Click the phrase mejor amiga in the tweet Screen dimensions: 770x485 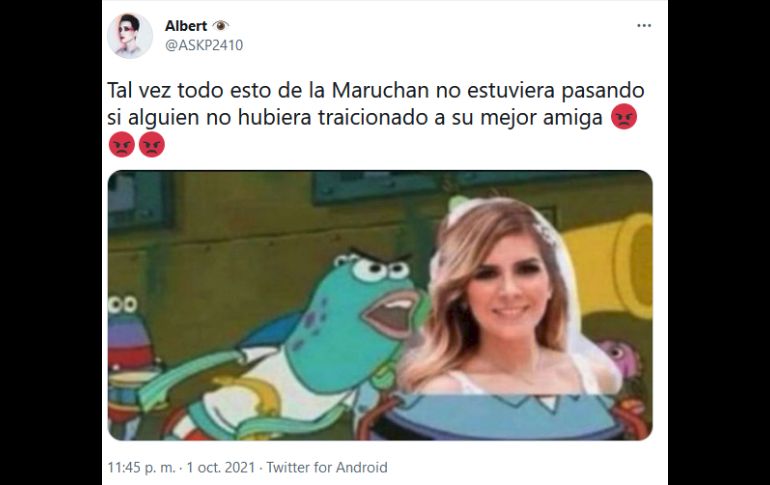(541, 118)
